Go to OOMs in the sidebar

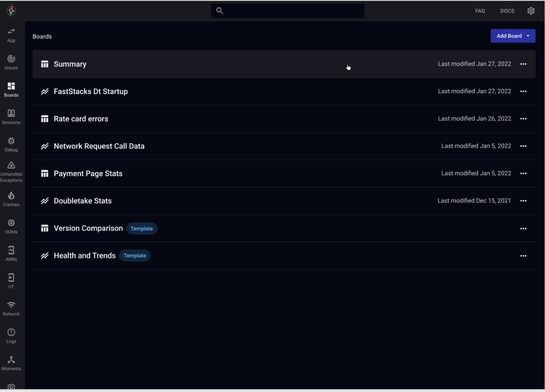11,226
